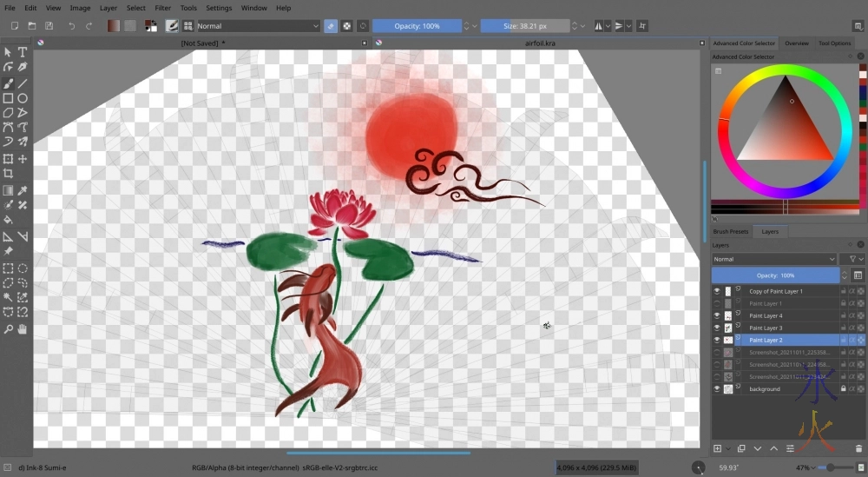
Task: Click the delete layer trash icon
Action: pos(858,448)
